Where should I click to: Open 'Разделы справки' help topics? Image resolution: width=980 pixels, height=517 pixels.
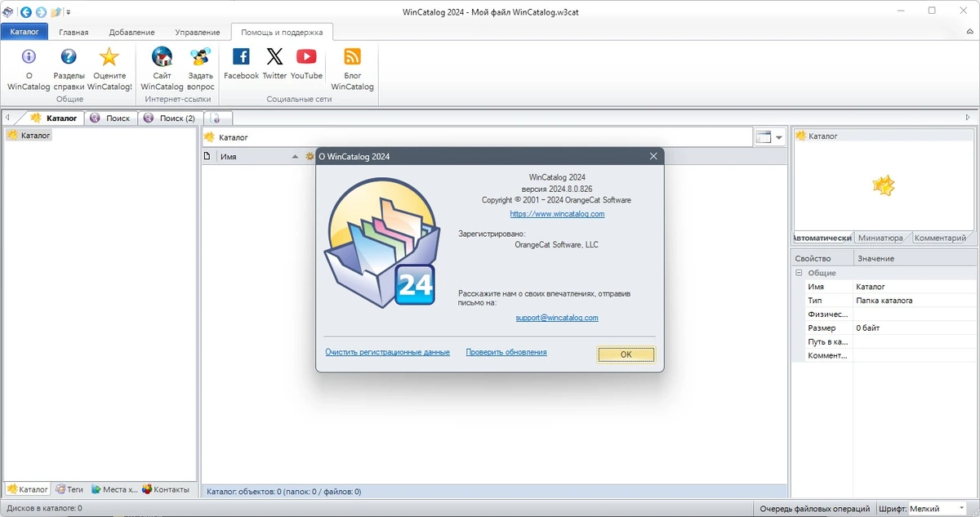[69, 68]
